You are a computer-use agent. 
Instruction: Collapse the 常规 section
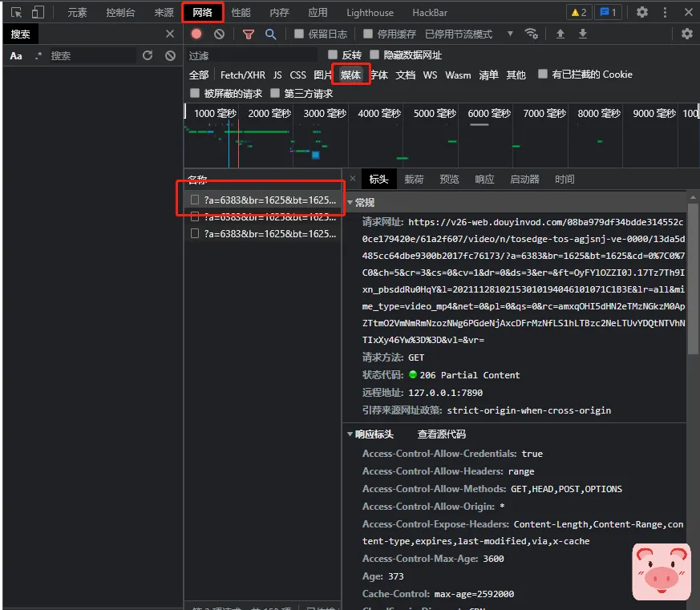pos(350,203)
